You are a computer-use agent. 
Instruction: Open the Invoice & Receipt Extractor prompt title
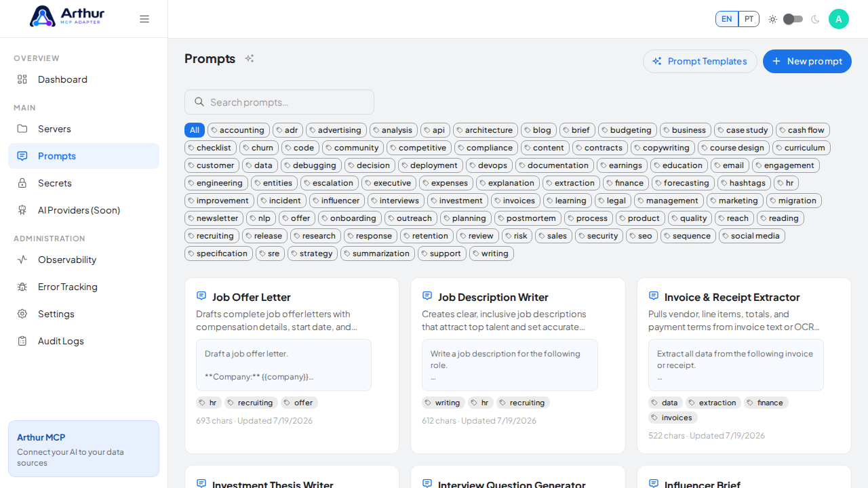click(732, 297)
